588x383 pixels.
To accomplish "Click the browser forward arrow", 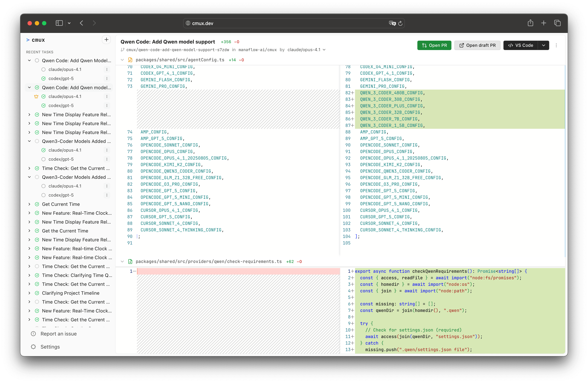I will [94, 23].
